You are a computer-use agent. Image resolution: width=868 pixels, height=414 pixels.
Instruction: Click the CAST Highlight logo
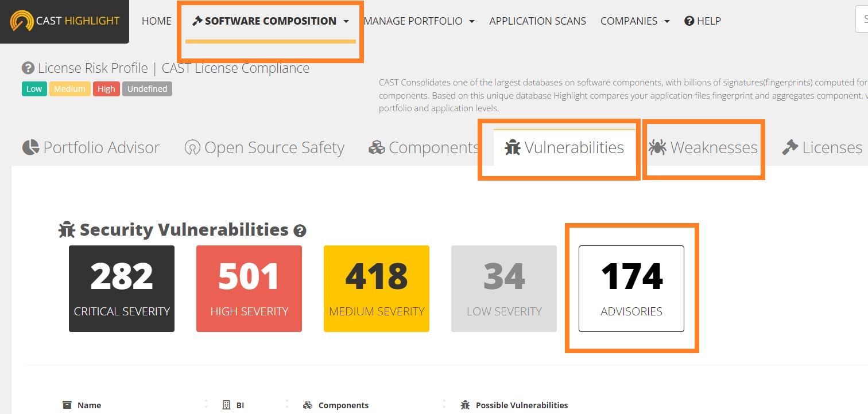(x=64, y=21)
